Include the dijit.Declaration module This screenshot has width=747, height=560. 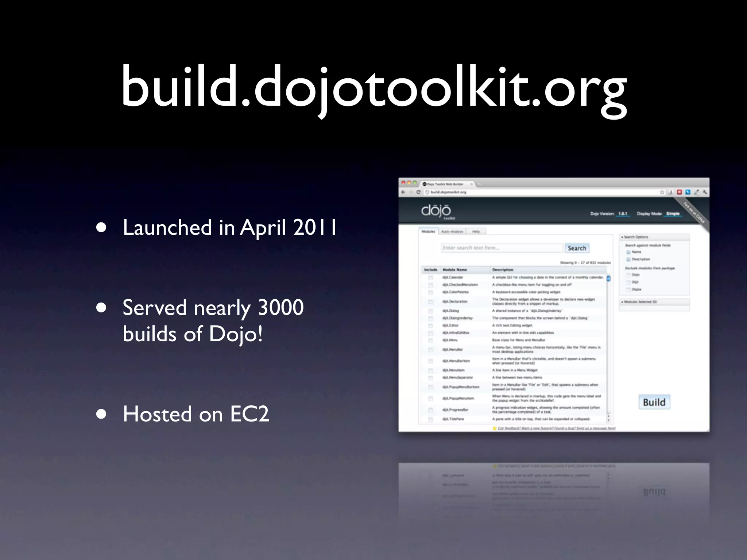click(430, 302)
